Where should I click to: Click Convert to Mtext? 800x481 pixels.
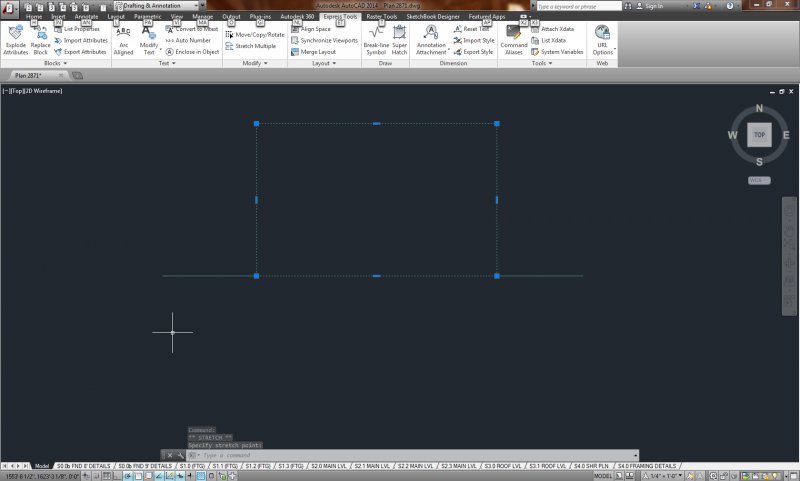coord(192,29)
